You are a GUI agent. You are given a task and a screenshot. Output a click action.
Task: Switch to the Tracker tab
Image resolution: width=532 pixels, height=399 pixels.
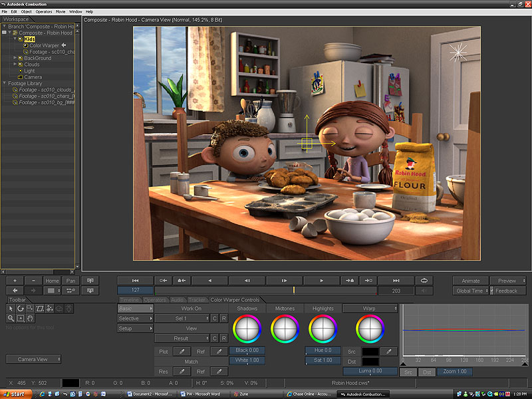click(197, 300)
